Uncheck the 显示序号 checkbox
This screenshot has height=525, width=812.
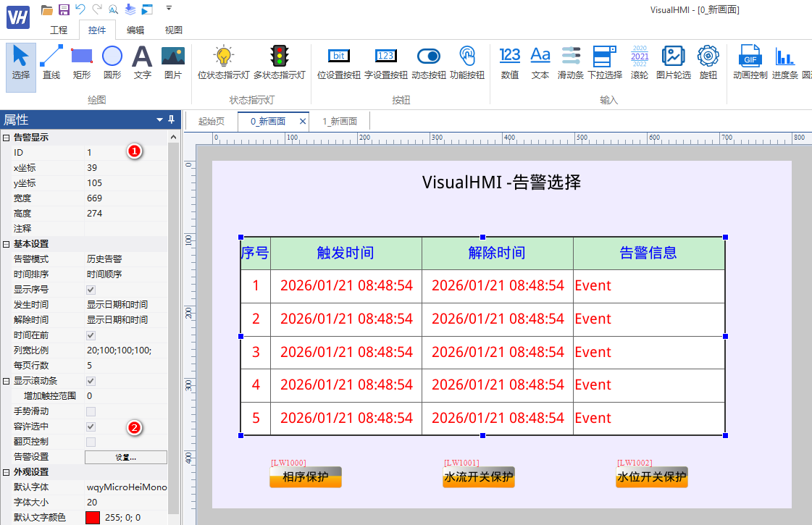(91, 290)
